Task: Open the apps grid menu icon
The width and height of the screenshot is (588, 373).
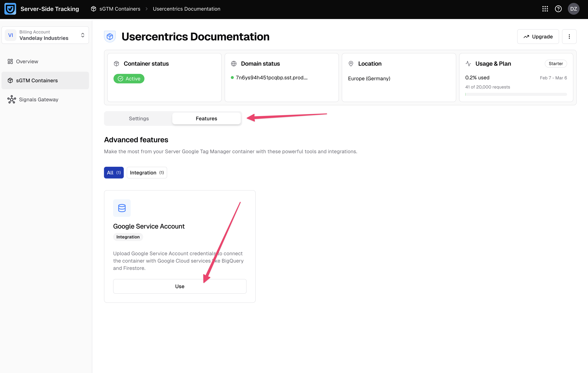Action: click(x=545, y=9)
